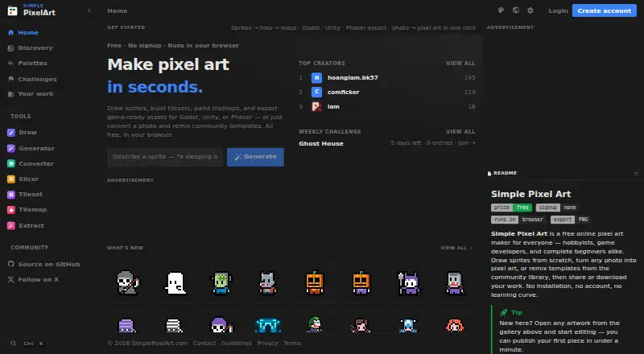
Task: Open the Guidelines footer link
Action: click(236, 344)
